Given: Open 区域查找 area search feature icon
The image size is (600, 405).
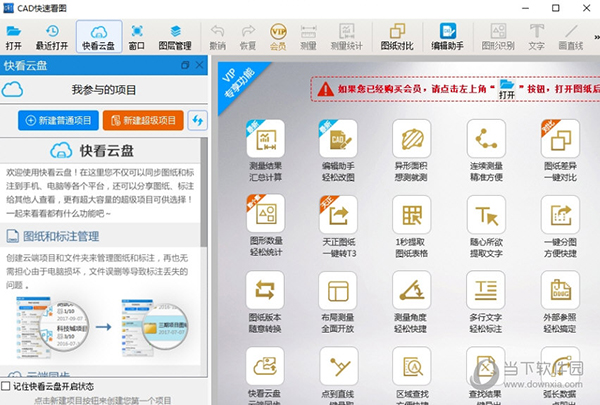Looking at the screenshot, I should (412, 366).
